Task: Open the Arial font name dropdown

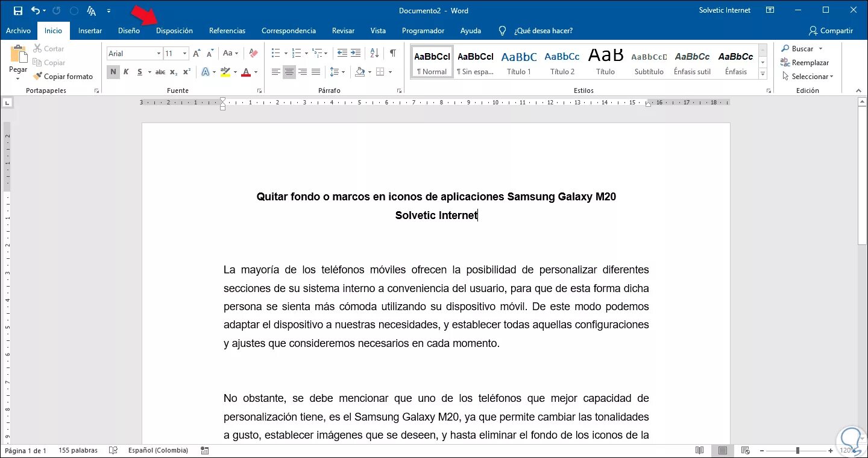Action: [x=159, y=54]
